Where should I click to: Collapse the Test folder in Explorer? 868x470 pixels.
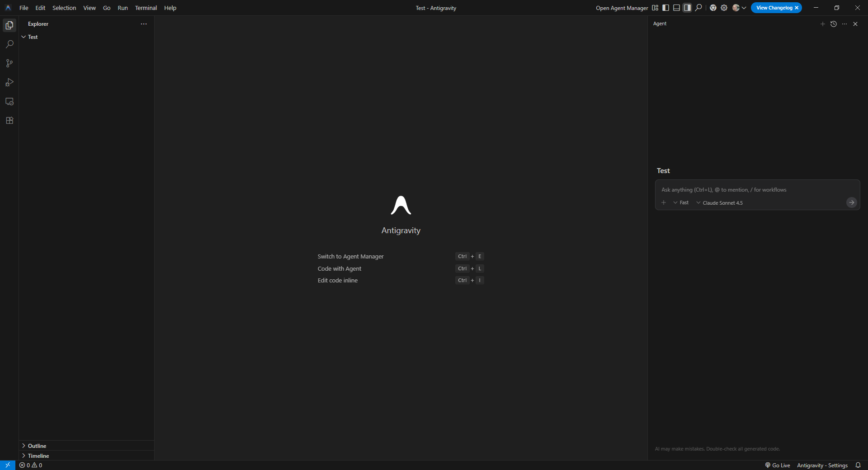(24, 37)
